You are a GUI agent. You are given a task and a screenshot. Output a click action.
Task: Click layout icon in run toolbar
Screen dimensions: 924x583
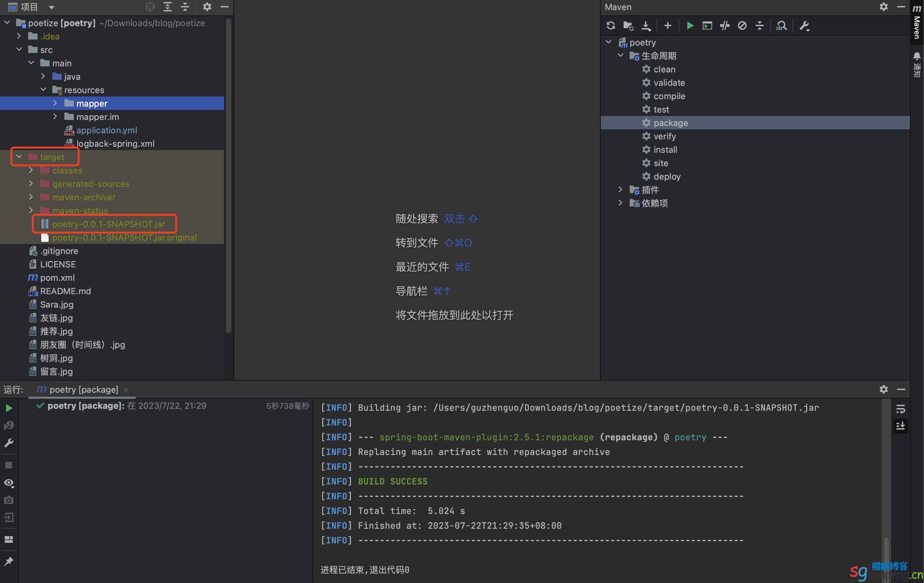(x=9, y=539)
